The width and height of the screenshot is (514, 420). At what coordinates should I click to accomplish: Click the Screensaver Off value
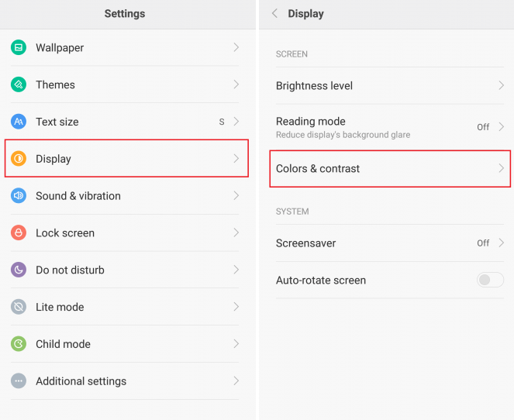coord(483,243)
